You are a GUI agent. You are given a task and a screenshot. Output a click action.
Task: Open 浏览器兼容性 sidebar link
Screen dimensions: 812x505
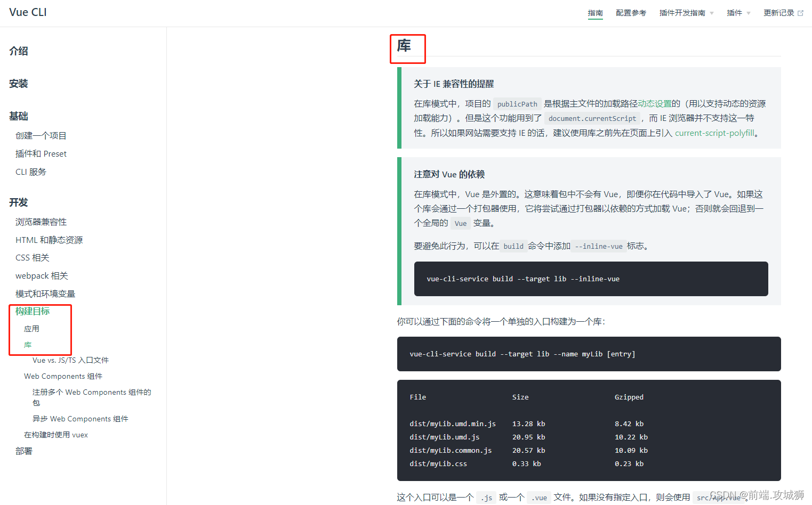pos(41,222)
